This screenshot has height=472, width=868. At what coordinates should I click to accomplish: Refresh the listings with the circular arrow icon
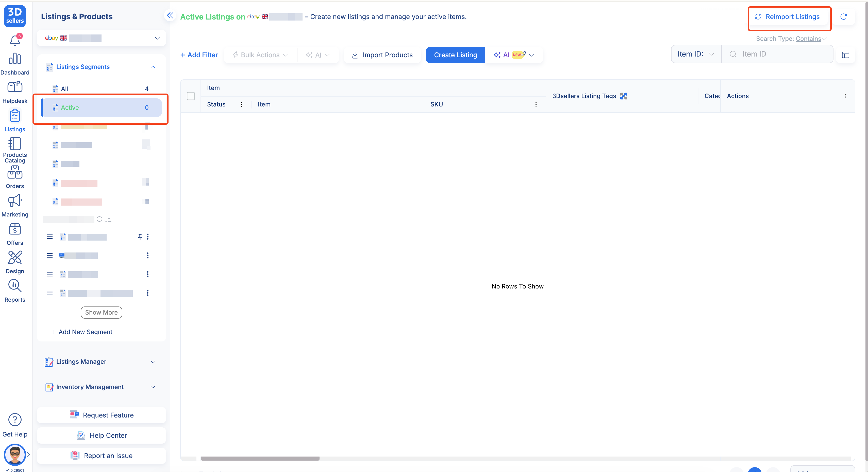844,17
